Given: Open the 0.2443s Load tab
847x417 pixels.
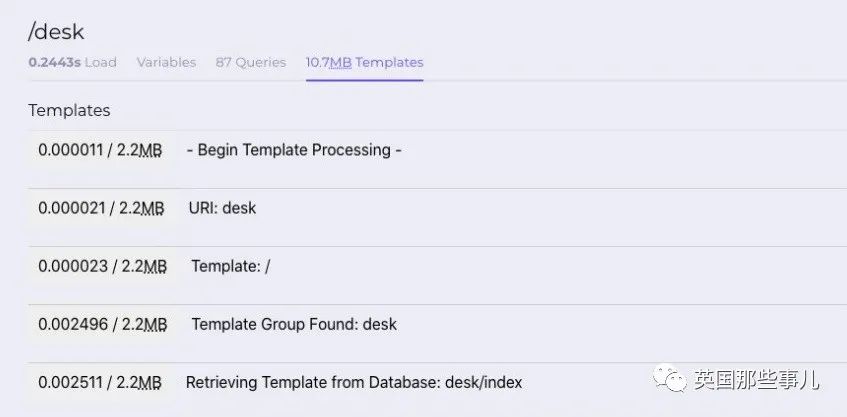Looking at the screenshot, I should point(72,63).
